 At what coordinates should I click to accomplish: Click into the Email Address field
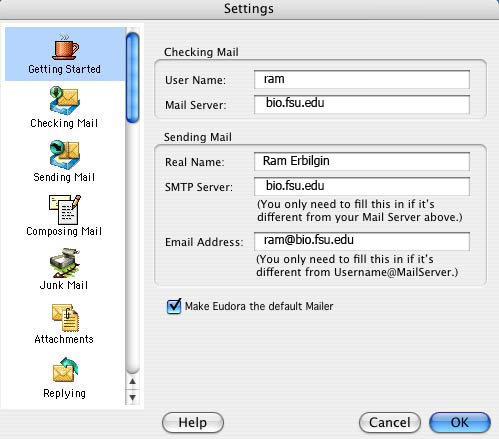362,241
